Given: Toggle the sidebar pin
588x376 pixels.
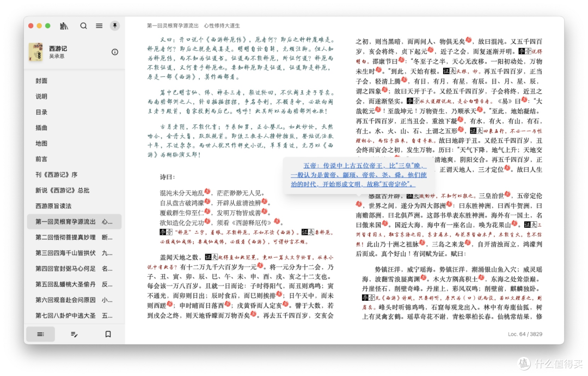Looking at the screenshot, I should [x=115, y=26].
